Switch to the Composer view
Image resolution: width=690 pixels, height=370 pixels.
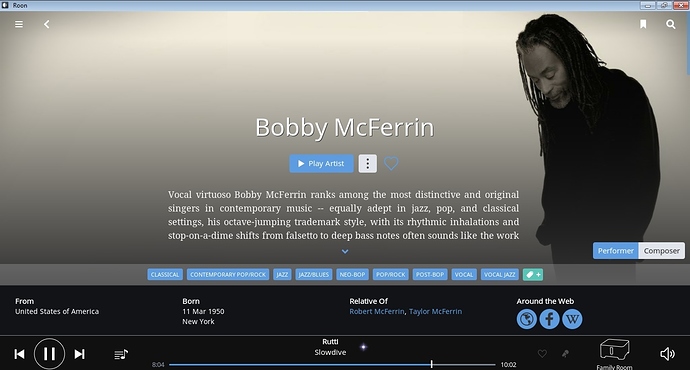pos(661,251)
